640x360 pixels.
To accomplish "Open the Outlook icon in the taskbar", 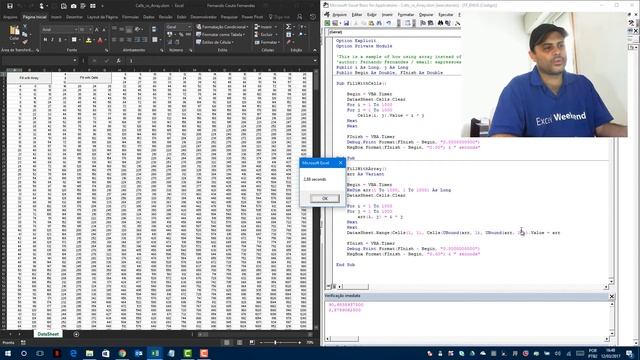I will click(139, 353).
